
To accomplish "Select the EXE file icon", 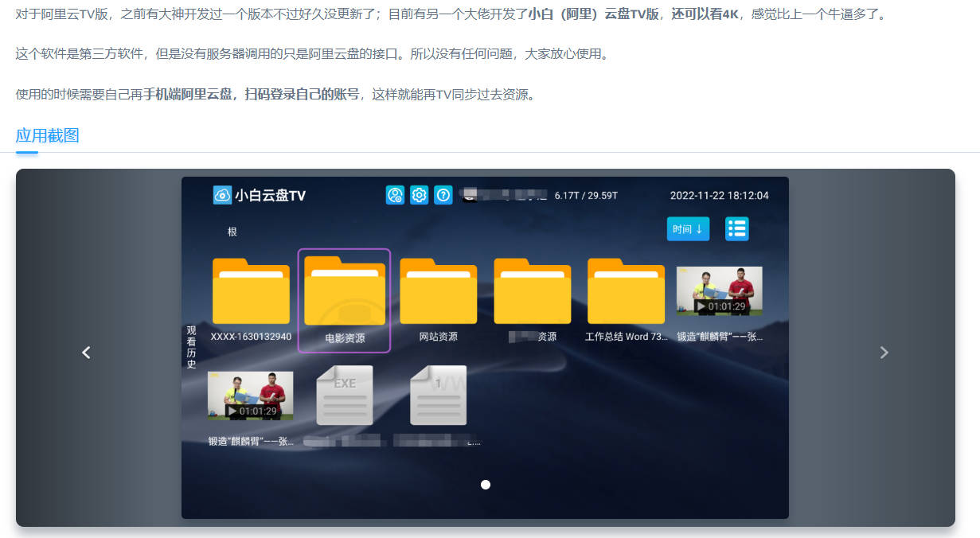I will [344, 396].
